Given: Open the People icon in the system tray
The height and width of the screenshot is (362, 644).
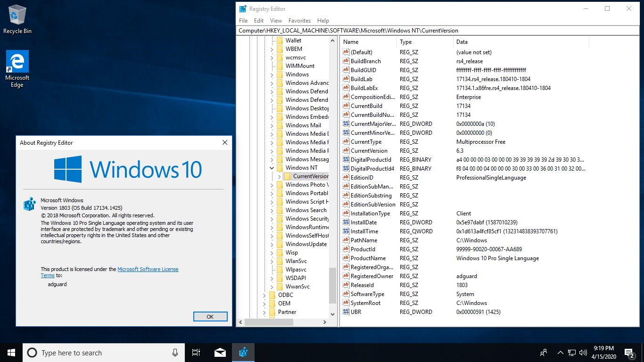Looking at the screenshot, I should (x=544, y=353).
